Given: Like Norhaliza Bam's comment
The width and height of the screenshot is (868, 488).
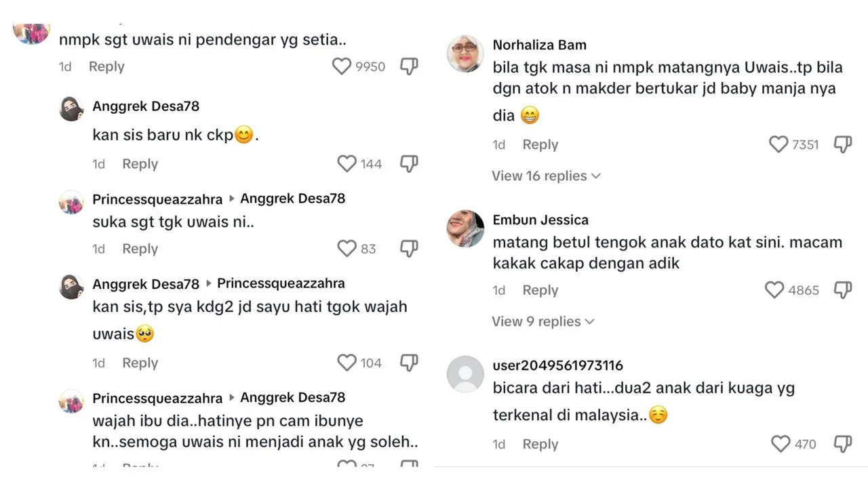Looking at the screenshot, I should coord(778,144).
